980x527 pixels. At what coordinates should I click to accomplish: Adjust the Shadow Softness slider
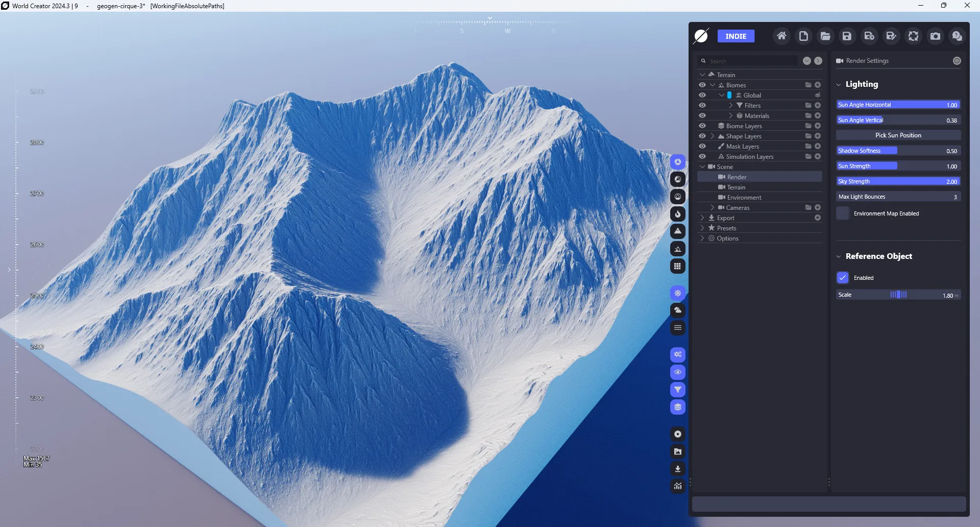point(898,151)
